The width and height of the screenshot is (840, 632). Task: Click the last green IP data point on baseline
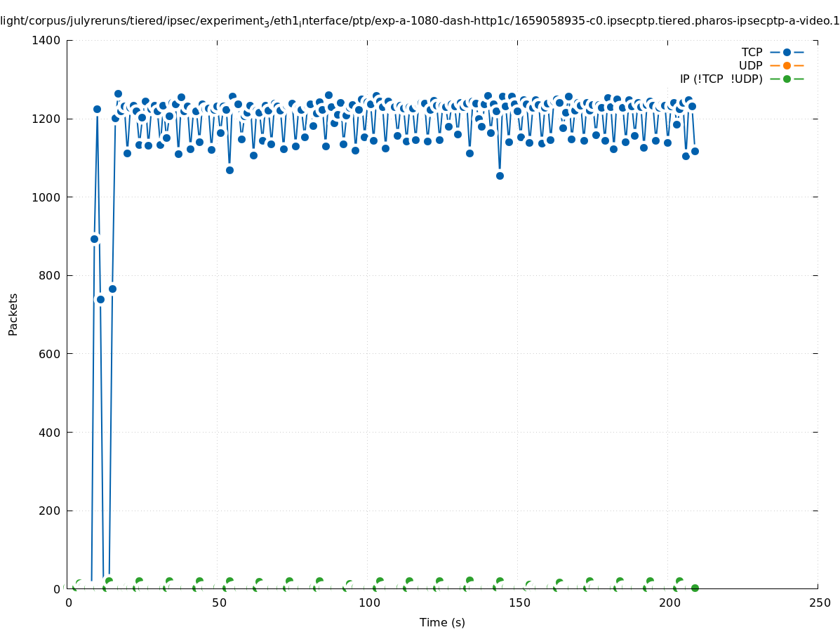click(695, 588)
